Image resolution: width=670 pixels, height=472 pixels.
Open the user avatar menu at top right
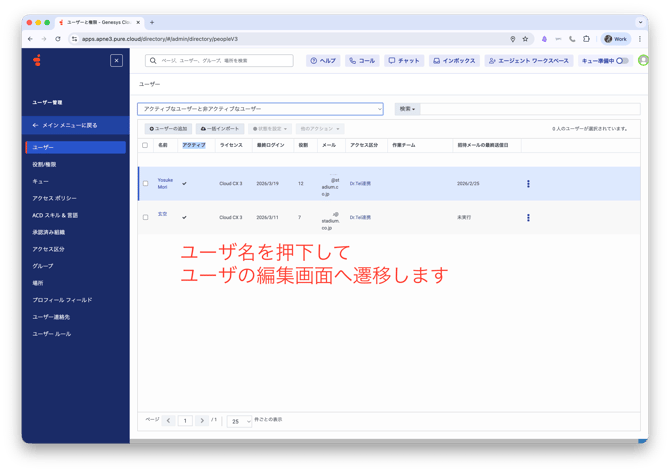(643, 61)
